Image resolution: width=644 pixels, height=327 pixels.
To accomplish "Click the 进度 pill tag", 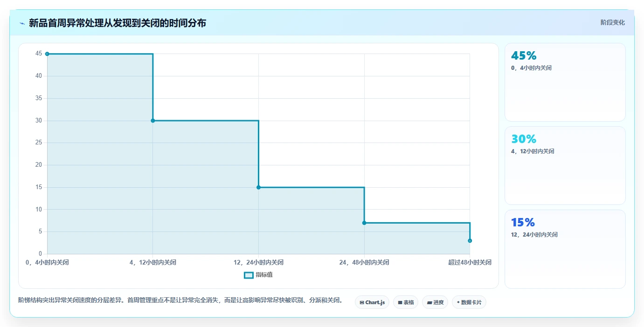I will tap(435, 302).
